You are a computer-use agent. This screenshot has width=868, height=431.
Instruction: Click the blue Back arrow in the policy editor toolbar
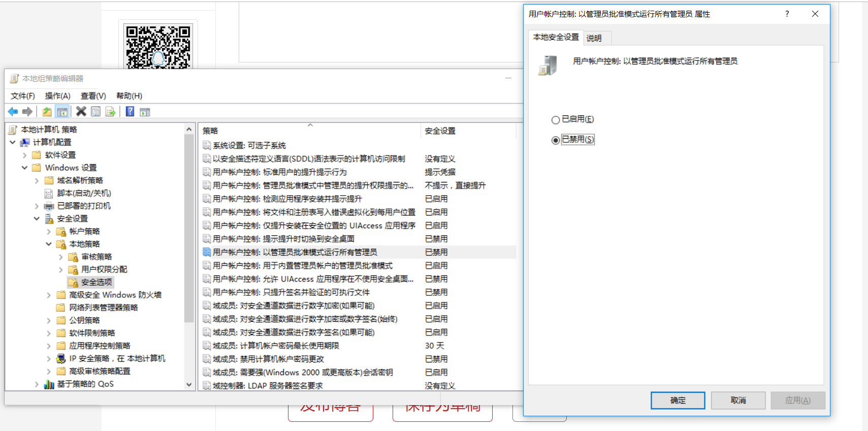pyautogui.click(x=13, y=112)
